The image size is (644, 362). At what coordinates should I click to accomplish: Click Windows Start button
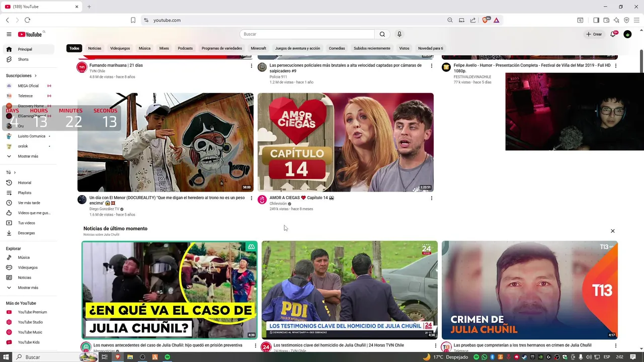point(6,357)
